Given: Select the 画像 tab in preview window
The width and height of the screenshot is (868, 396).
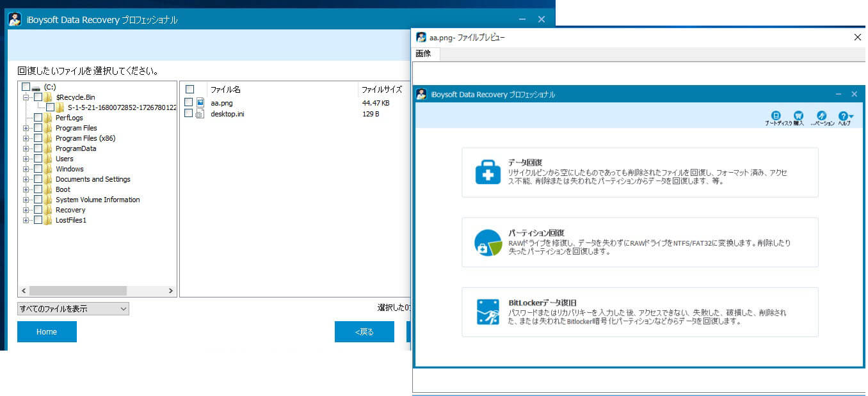Looking at the screenshot, I should (x=424, y=54).
